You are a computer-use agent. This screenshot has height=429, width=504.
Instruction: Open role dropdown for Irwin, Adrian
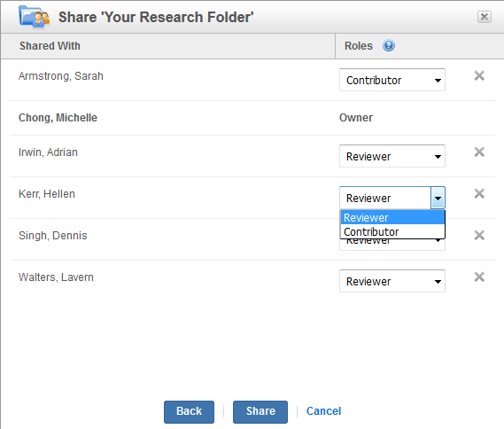(x=392, y=156)
